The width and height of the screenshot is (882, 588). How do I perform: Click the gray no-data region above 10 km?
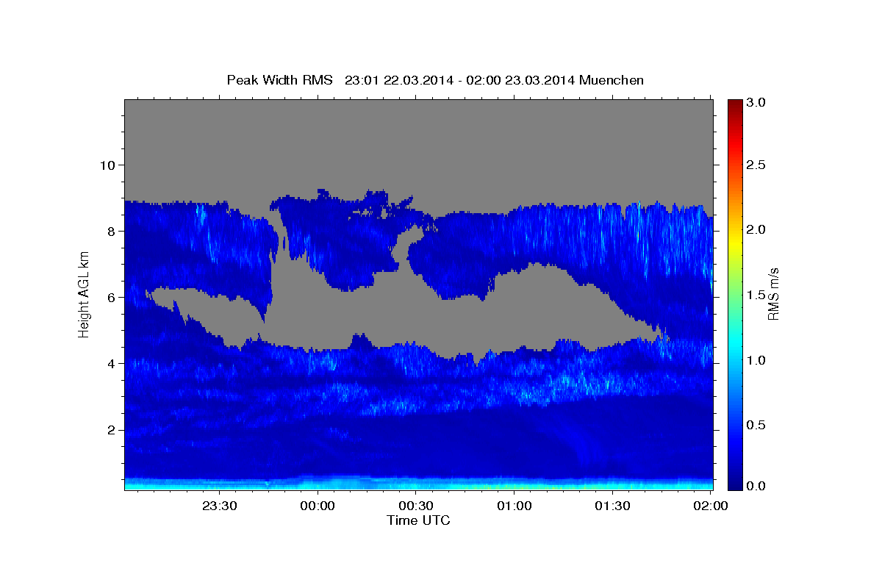[x=419, y=132]
